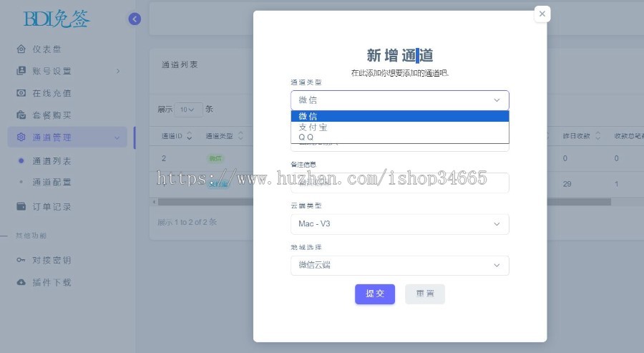Click the 订单记录 wallet icon
The height and width of the screenshot is (353, 644).
click(x=21, y=206)
